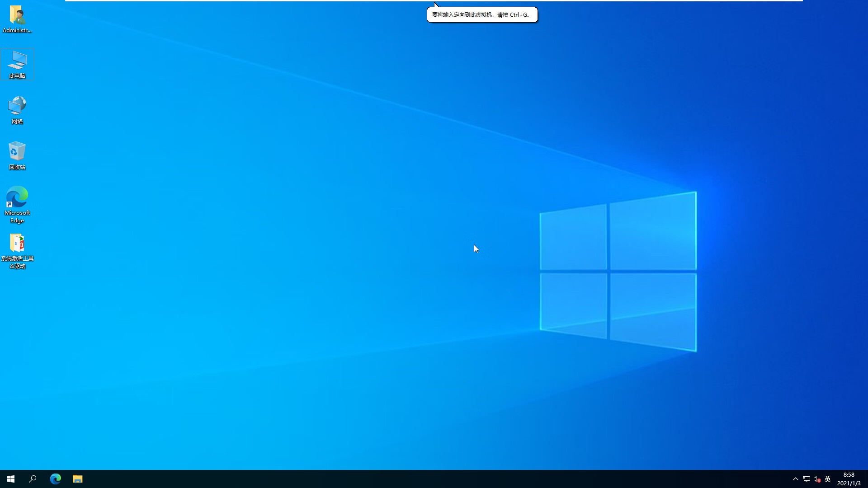The image size is (868, 488).
Task: Click the network status tray icon
Action: (806, 479)
